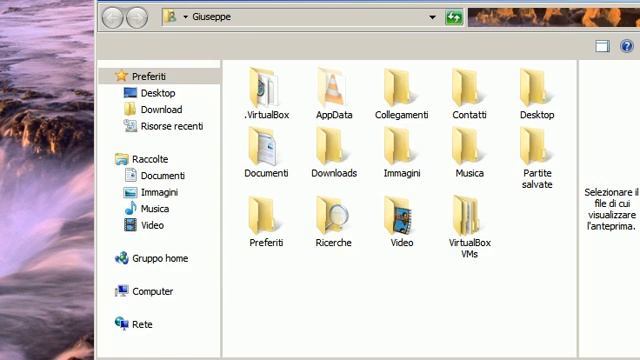This screenshot has width=640, height=360.
Task: Click the Video filmstrip icon in sidebar
Action: point(130,225)
